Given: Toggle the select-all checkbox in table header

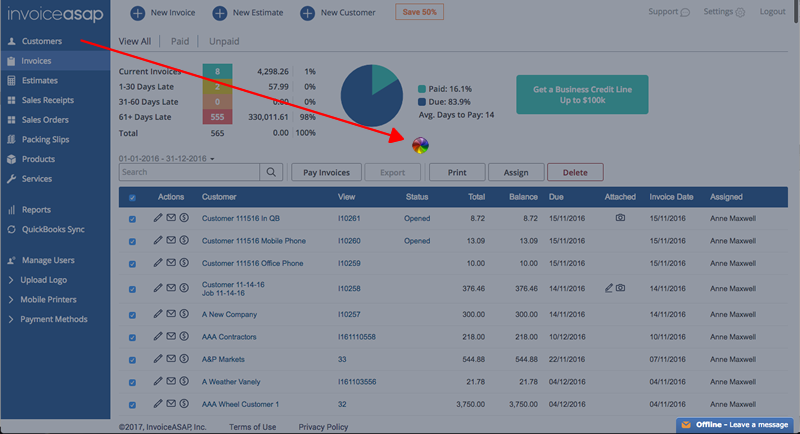Looking at the screenshot, I should 132,198.
